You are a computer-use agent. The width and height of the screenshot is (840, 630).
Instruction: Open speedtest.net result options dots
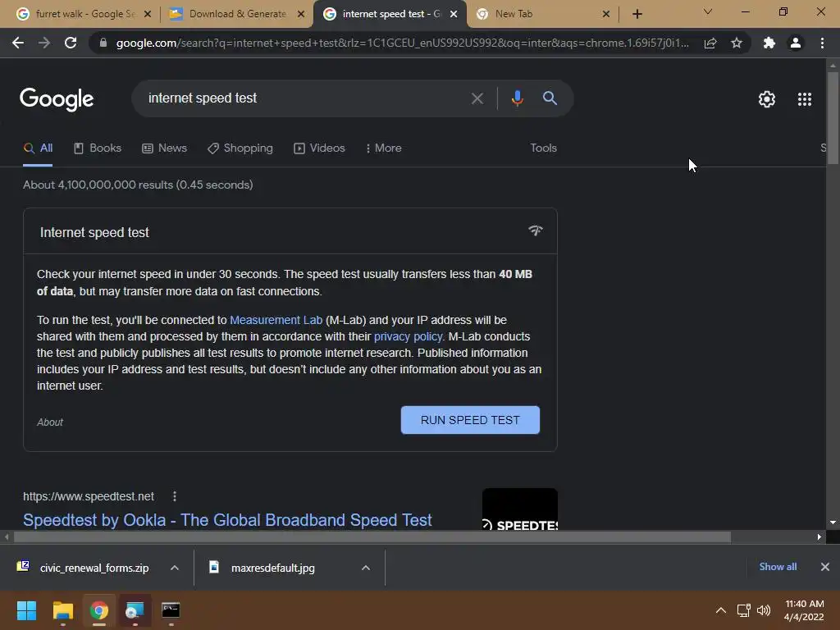coord(174,496)
